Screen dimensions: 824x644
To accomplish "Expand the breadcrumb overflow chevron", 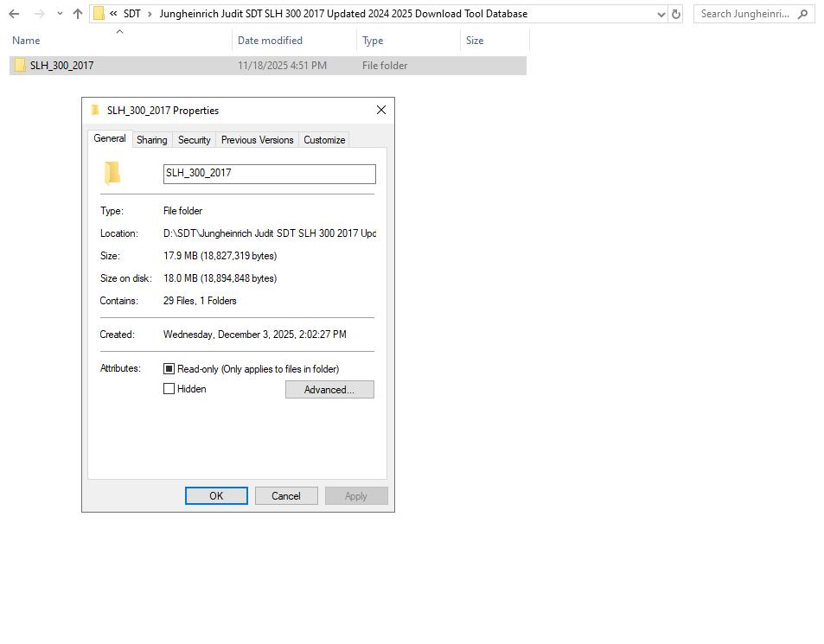I will pyautogui.click(x=112, y=14).
